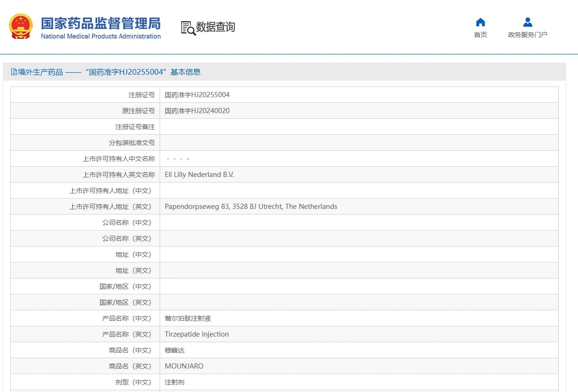
Task: Select the MOUNJARO trade name
Action: tap(184, 366)
